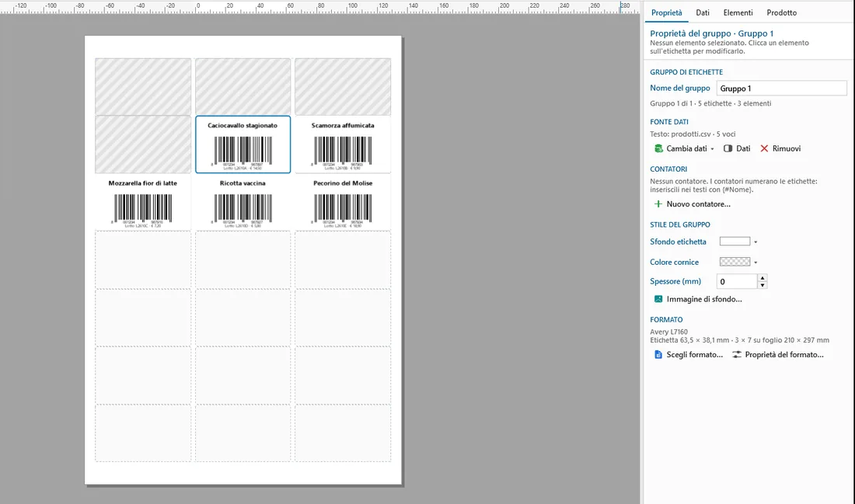Click the horizontal ruler above the canvas
Viewport: 855px width, 504px height.
tap(319, 6)
